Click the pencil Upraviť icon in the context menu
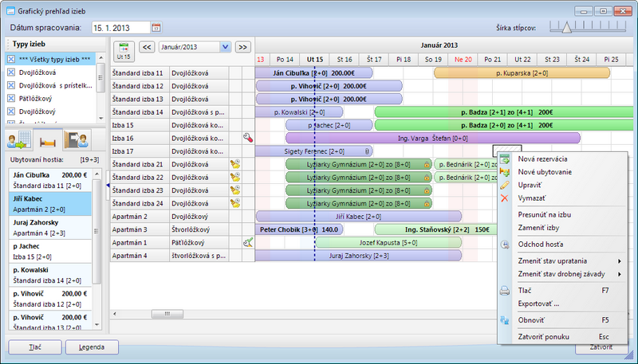This screenshot has height=364, width=638. 505,186
